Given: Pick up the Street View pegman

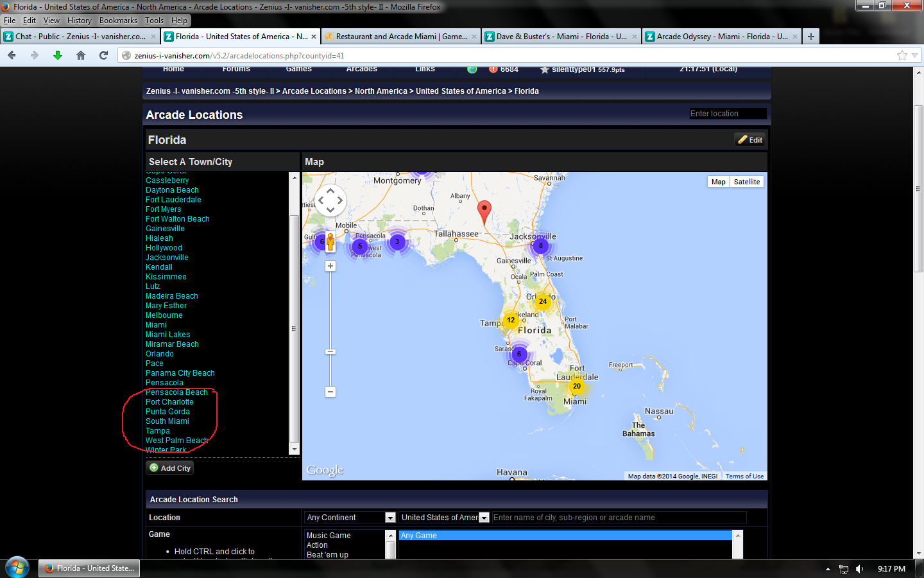Looking at the screenshot, I should pos(330,242).
